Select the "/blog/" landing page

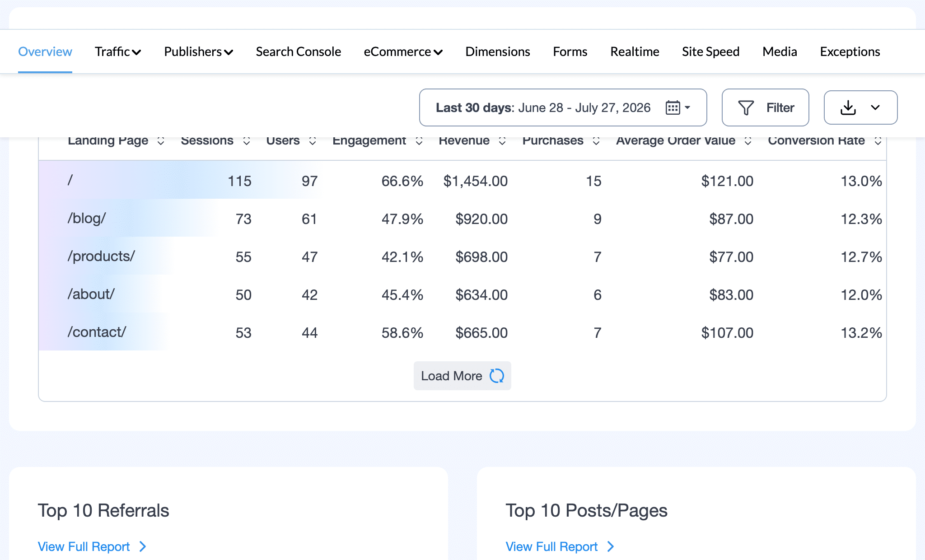87,219
